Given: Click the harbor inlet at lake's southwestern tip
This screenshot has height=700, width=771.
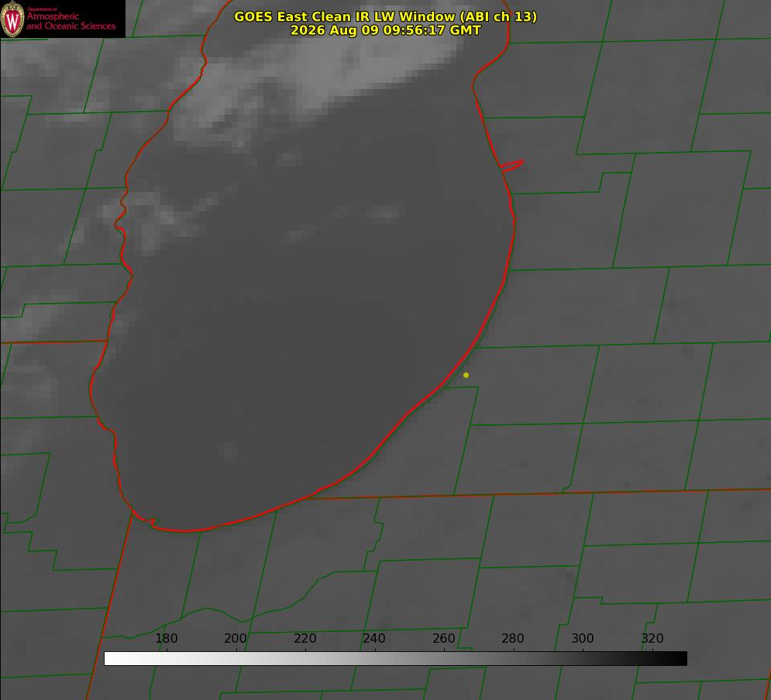Looking at the screenshot, I should (146, 520).
